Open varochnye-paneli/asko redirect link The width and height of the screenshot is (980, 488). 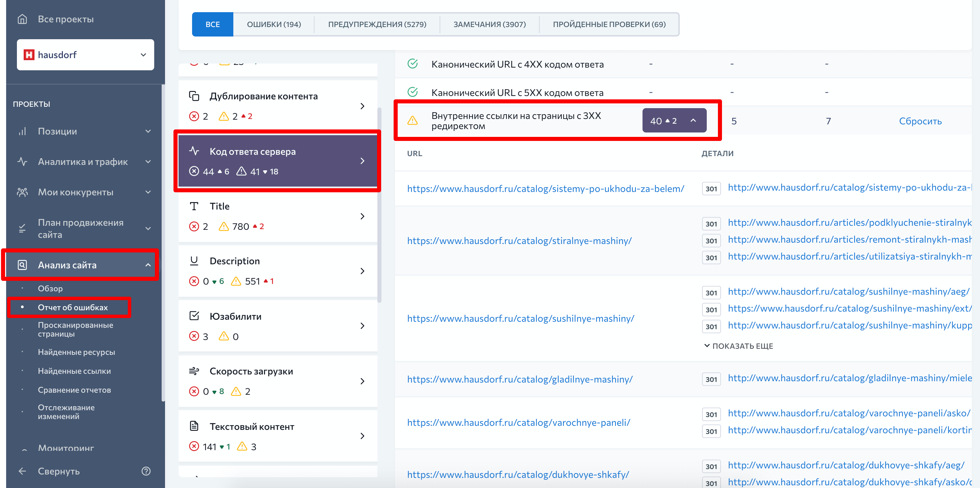coord(849,413)
